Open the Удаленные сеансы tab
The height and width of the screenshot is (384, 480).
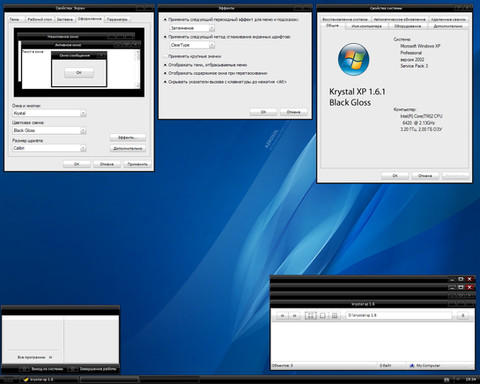[448, 19]
